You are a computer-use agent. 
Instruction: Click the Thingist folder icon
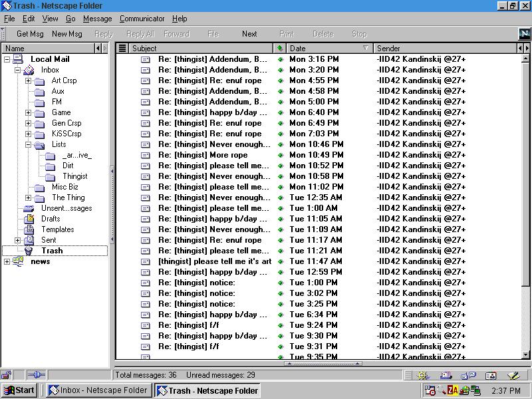(x=51, y=176)
